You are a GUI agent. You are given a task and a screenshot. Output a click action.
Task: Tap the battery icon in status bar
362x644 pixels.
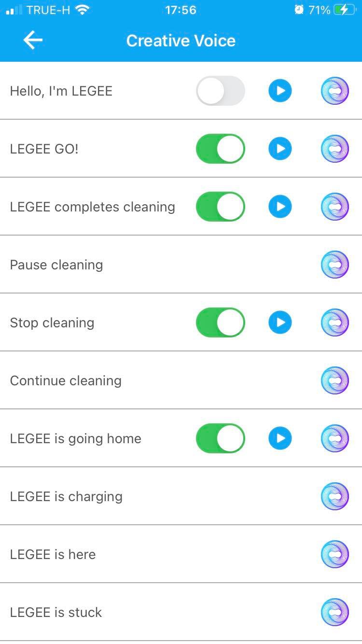click(344, 10)
